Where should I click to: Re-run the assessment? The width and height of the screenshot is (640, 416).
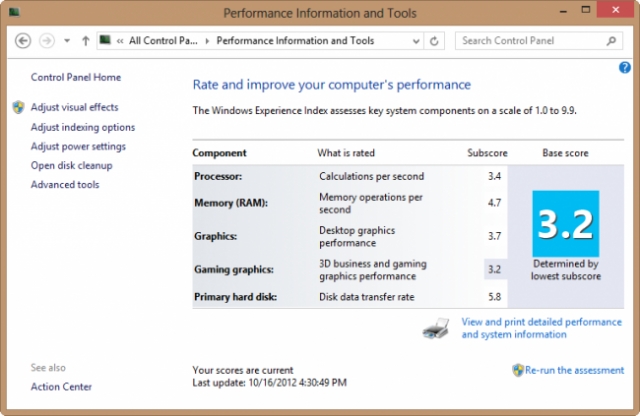pos(574,370)
